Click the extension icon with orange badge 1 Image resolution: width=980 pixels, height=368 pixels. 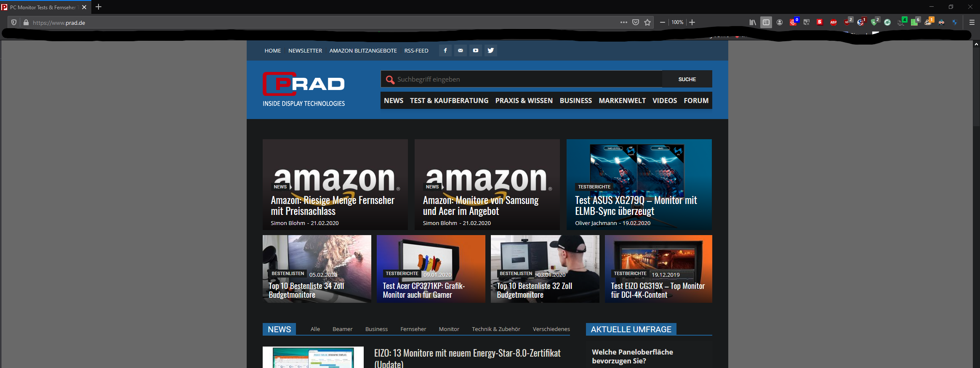point(928,21)
